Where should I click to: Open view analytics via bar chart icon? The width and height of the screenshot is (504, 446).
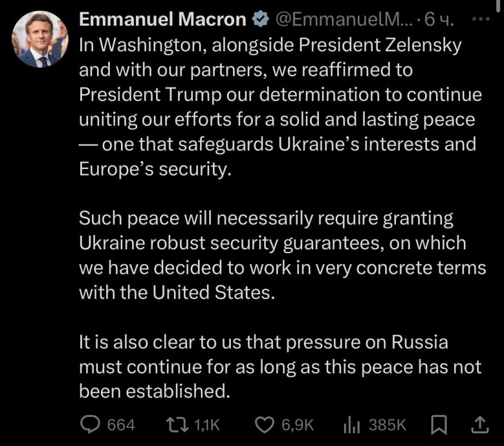[x=352, y=424]
